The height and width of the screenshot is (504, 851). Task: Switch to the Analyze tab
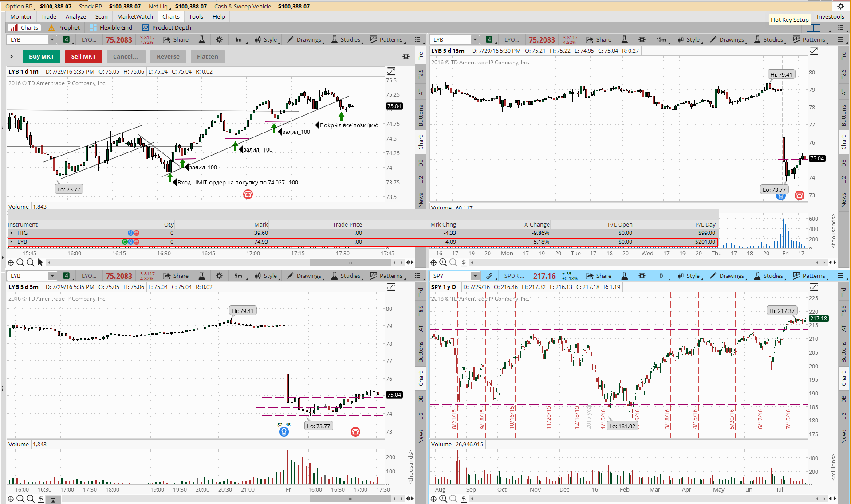click(76, 16)
